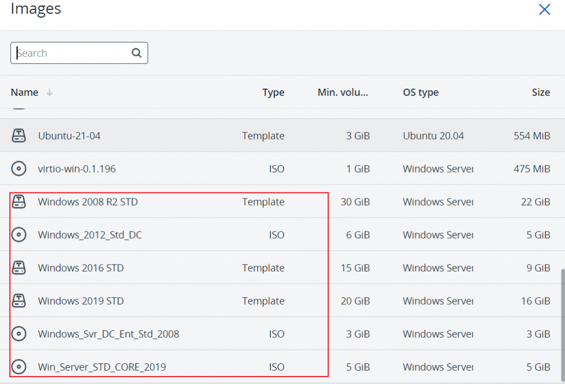
Task: Focus the Search input field
Action: (x=79, y=53)
